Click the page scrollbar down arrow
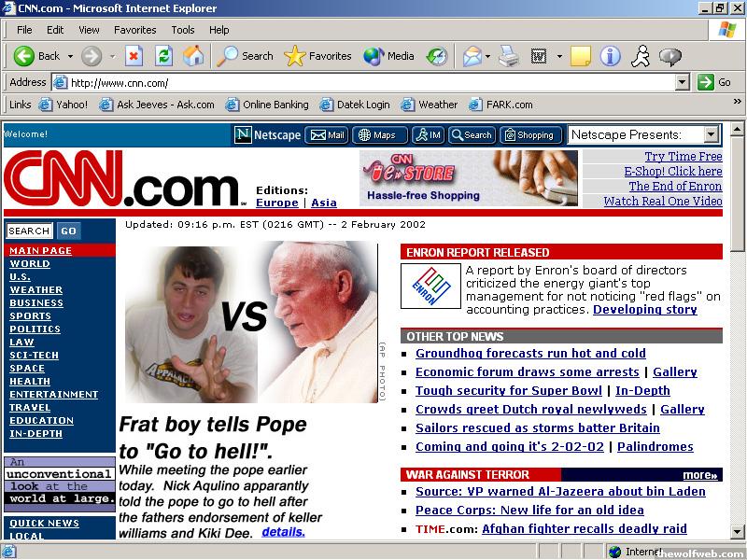 (737, 533)
